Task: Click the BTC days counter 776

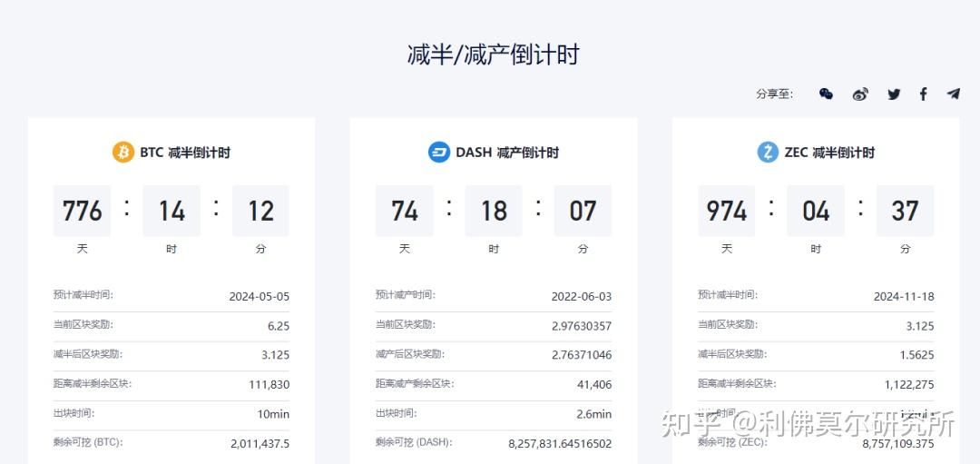Action: [82, 211]
